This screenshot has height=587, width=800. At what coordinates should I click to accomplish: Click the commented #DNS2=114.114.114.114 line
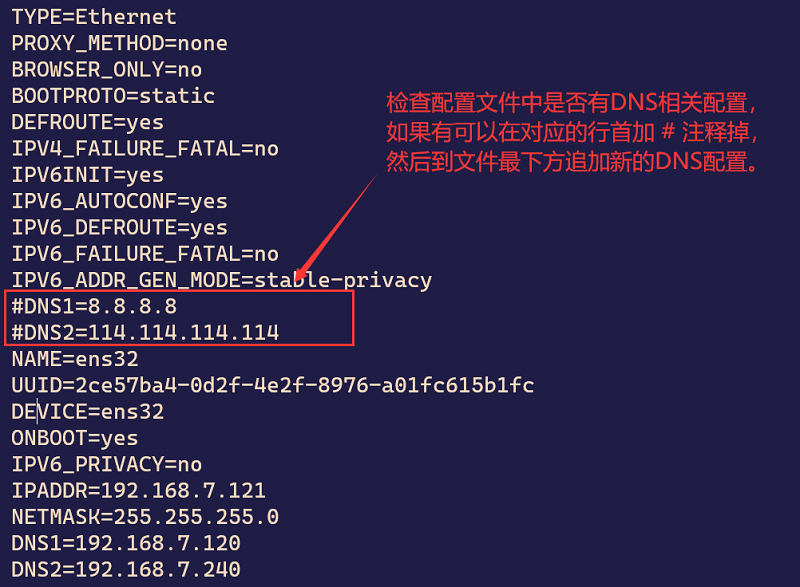click(145, 332)
